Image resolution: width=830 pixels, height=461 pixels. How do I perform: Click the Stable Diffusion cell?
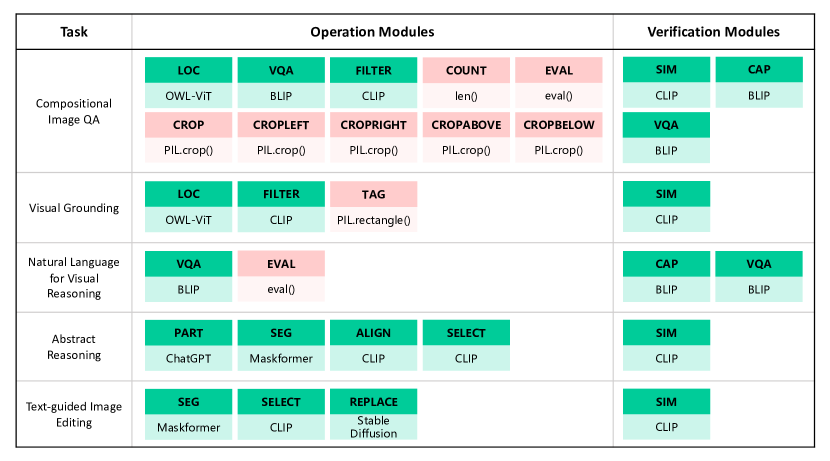tap(374, 427)
